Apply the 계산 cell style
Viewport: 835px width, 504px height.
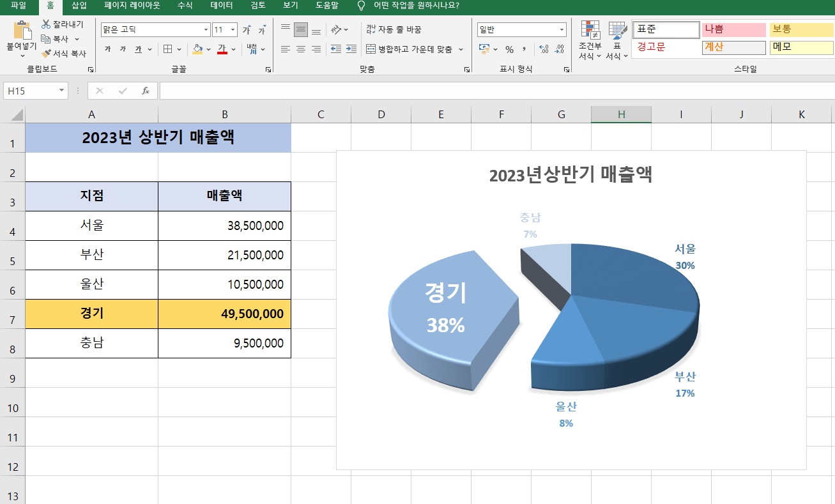click(x=733, y=47)
